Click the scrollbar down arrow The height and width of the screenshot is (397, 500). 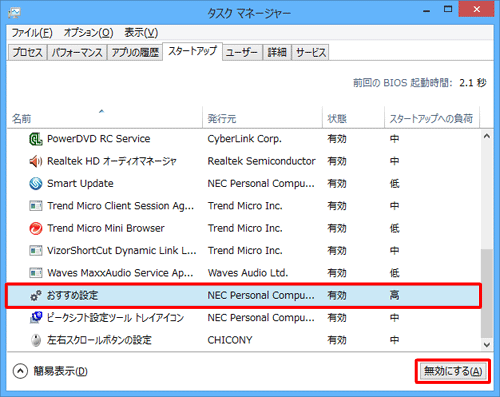pos(487,345)
